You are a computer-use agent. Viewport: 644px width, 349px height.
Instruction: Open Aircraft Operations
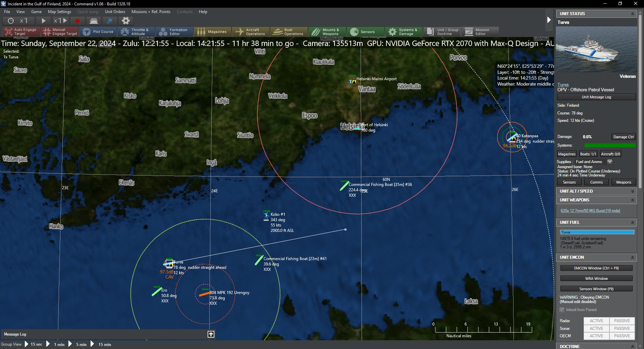(x=251, y=32)
